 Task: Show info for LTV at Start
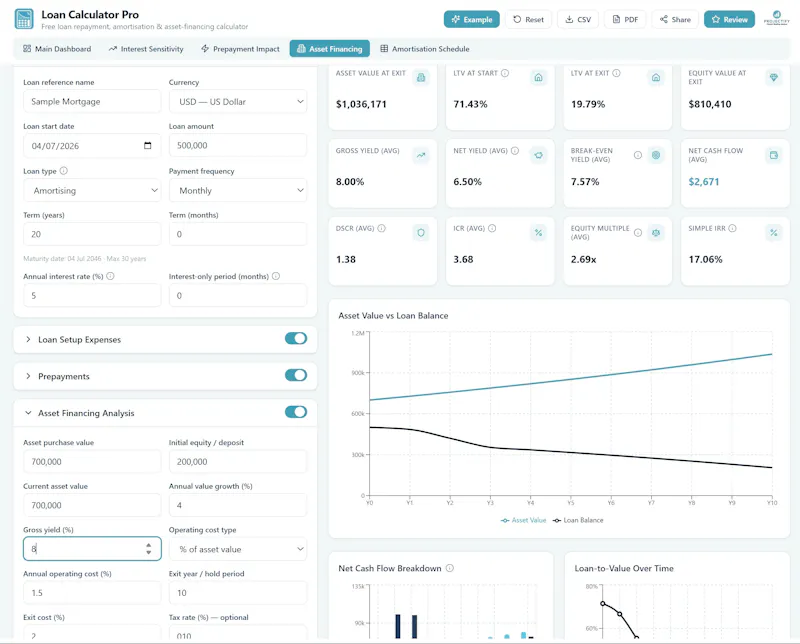(505, 73)
